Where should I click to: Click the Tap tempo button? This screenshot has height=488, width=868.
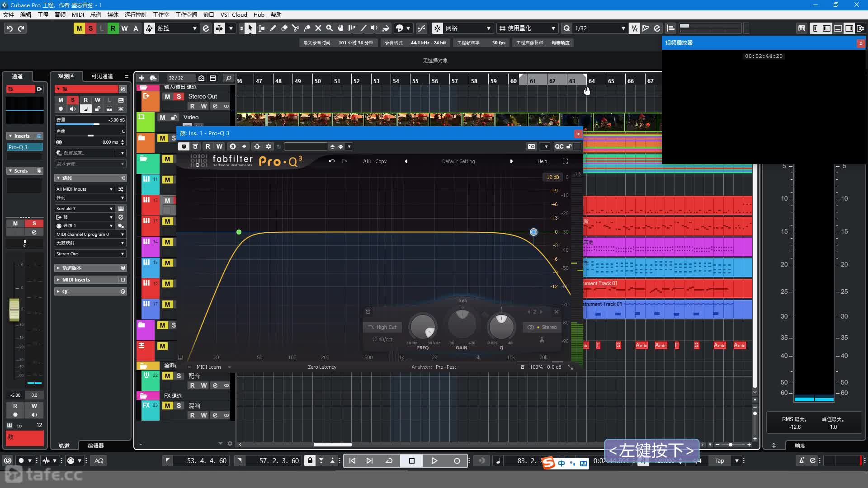point(719,461)
